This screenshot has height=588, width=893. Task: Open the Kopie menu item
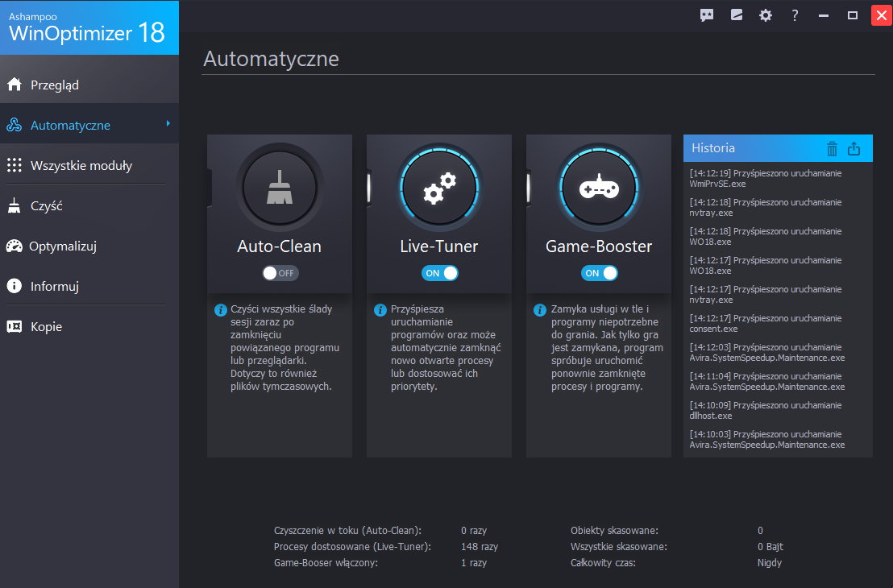(x=89, y=326)
